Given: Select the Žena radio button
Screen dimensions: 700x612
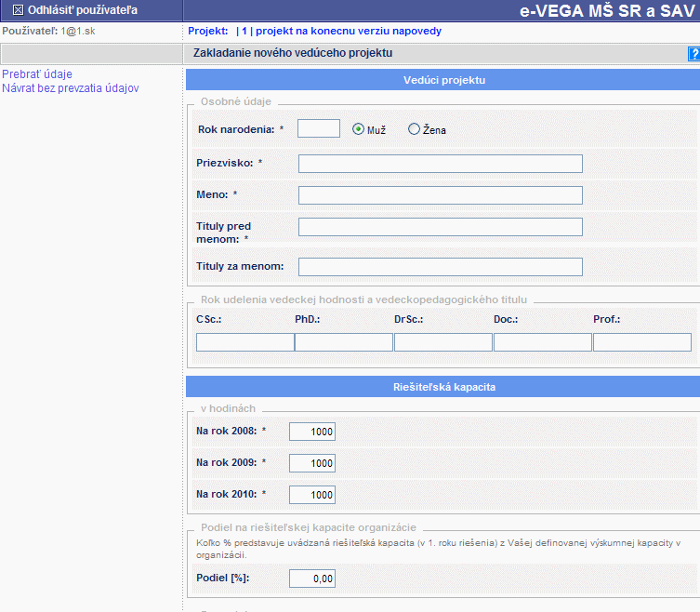Looking at the screenshot, I should [x=415, y=129].
